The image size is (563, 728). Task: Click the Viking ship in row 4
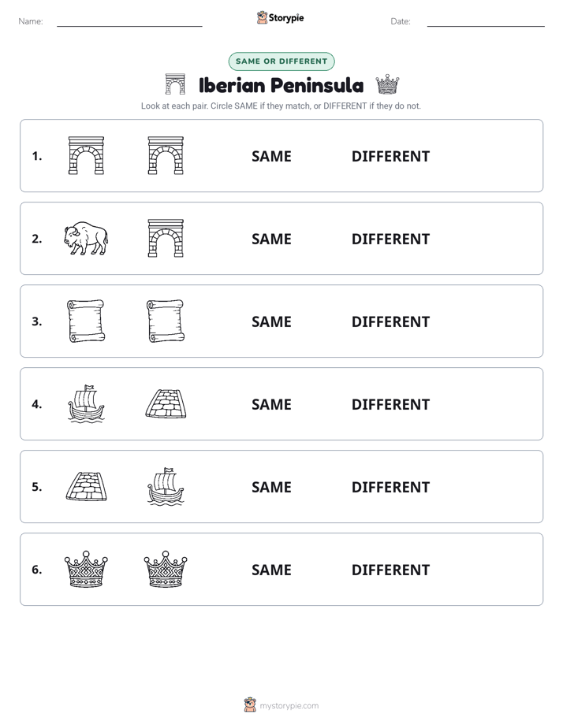tap(86, 403)
